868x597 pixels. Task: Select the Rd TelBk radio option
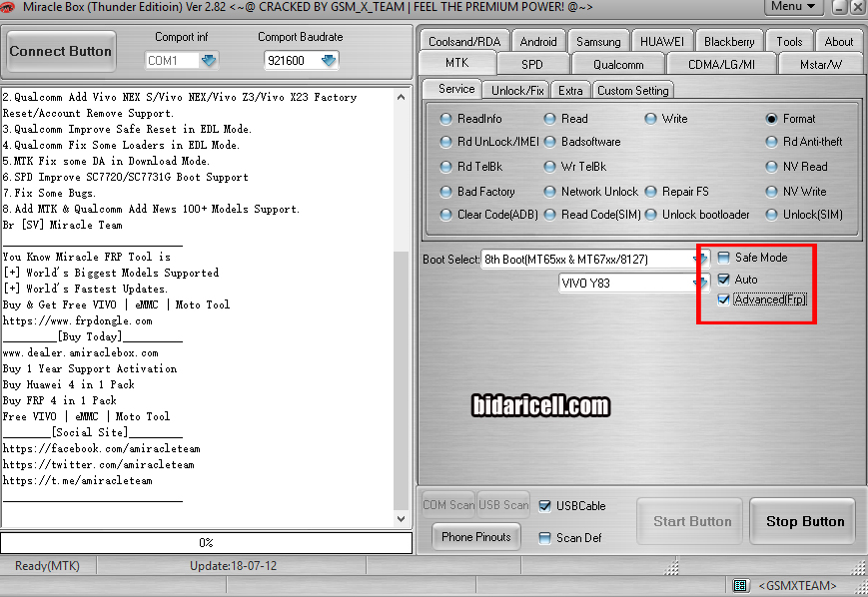[471, 167]
